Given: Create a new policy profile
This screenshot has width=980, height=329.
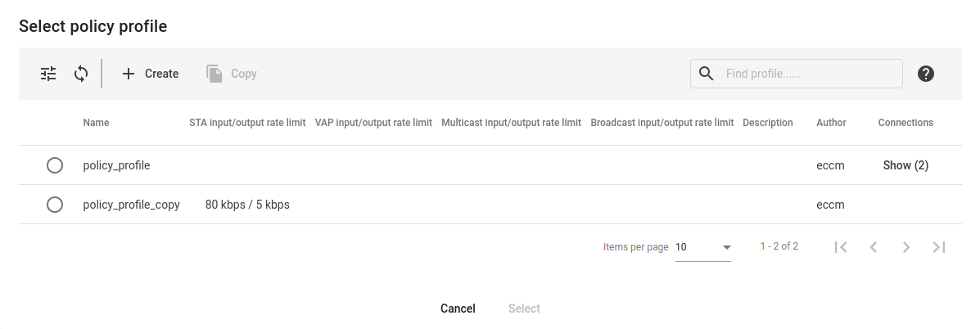Looking at the screenshot, I should pyautogui.click(x=150, y=74).
